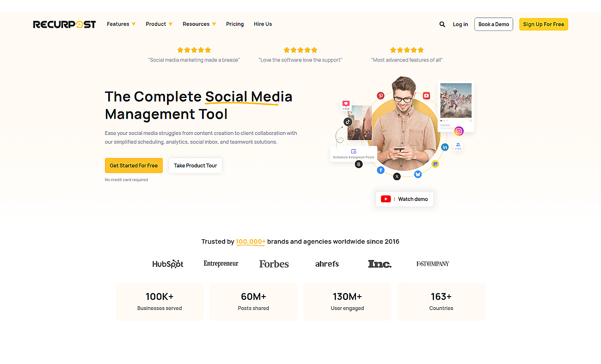Click the ahrefs logo
This screenshot has width=601, height=364.
coord(327,264)
